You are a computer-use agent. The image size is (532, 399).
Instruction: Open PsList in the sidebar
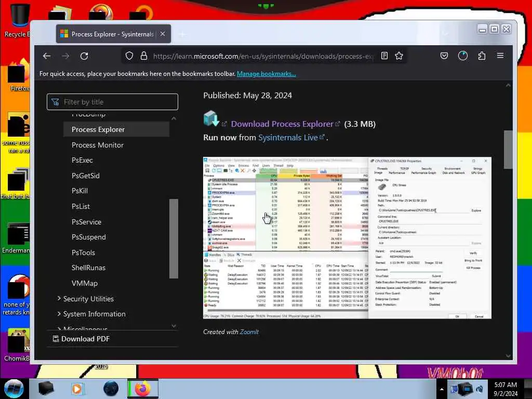tap(81, 206)
